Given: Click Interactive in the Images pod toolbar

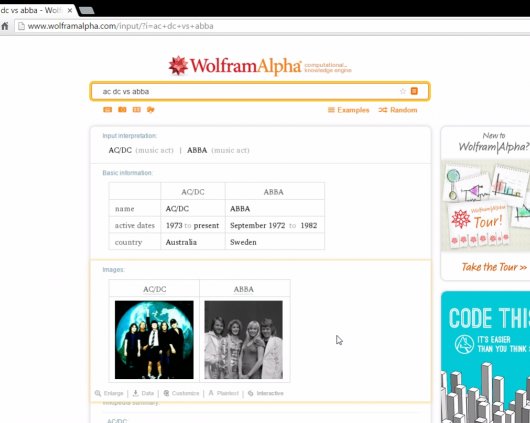Looking at the screenshot, I should tap(266, 393).
